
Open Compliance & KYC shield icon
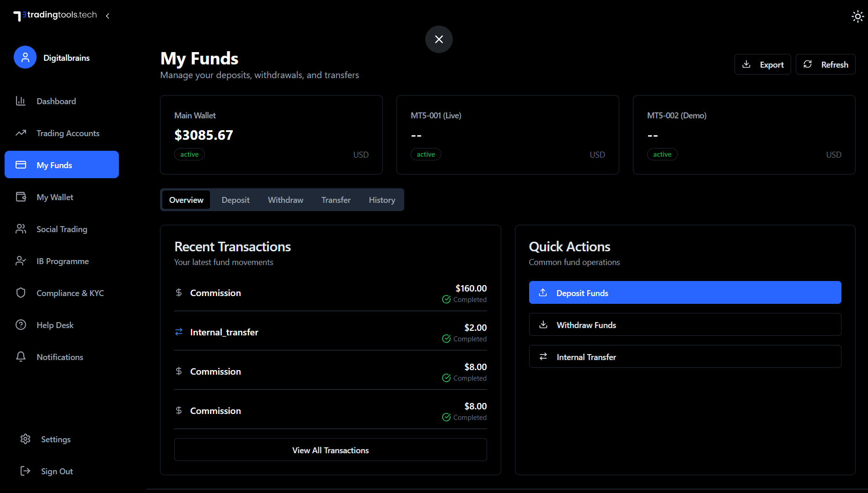point(21,293)
